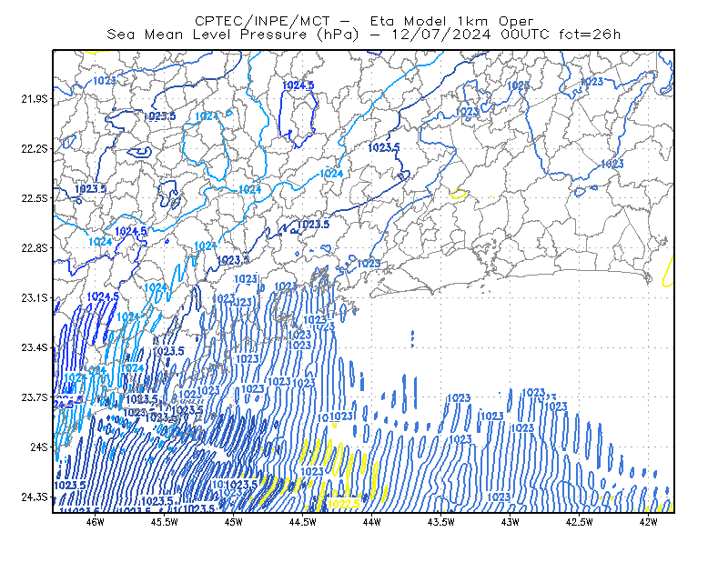728x562 pixels.
Task: Select the 23.7S latitude axis label
Action: click(35, 397)
